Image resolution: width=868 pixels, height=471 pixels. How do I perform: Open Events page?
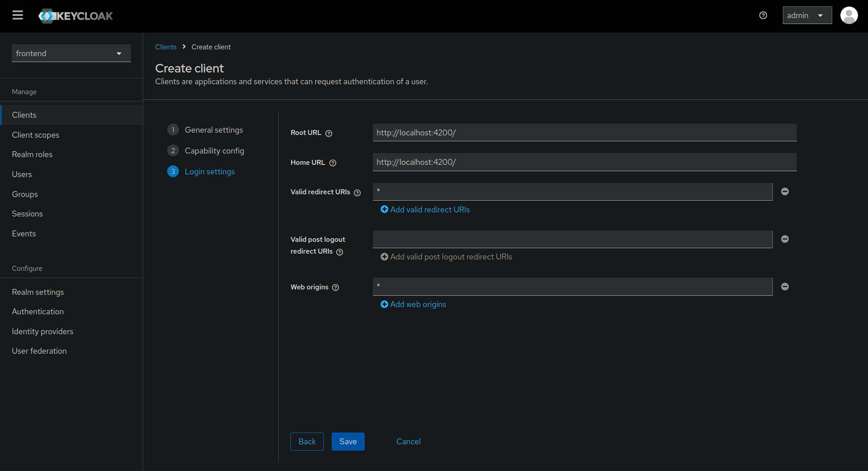[x=71, y=234]
